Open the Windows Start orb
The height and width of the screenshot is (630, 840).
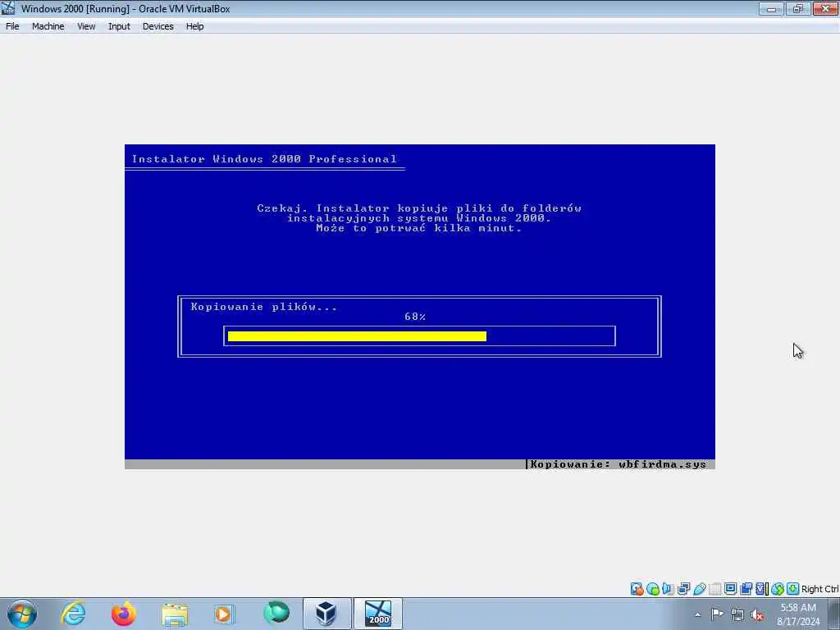tap(22, 614)
